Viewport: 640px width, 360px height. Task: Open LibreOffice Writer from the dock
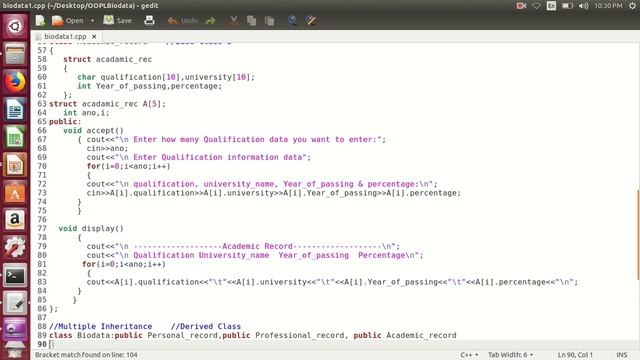(x=15, y=109)
